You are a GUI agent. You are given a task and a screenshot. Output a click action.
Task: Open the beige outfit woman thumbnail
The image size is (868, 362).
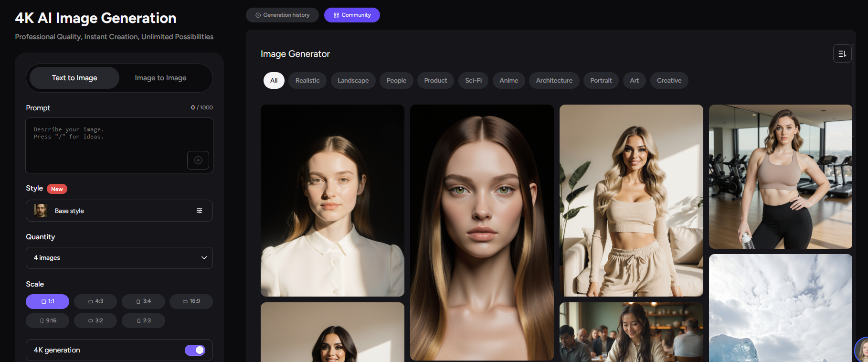631,201
